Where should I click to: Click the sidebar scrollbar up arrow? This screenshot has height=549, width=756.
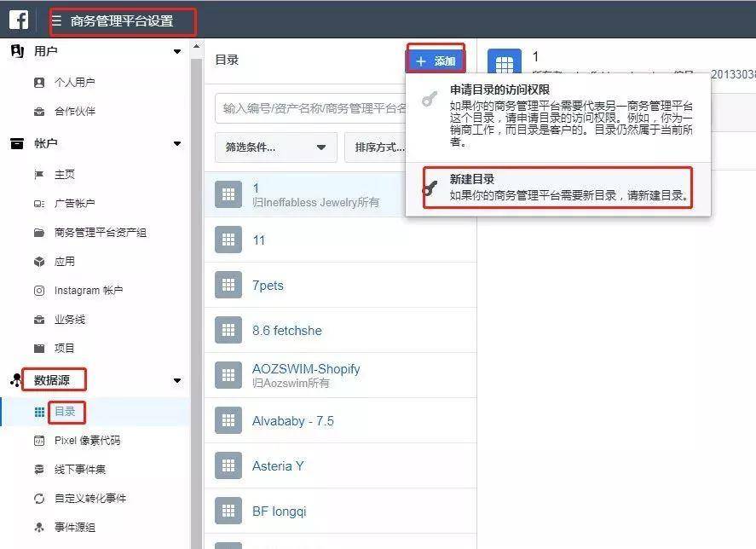coord(196,47)
